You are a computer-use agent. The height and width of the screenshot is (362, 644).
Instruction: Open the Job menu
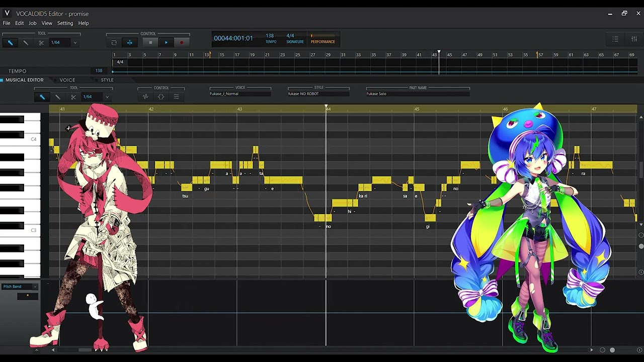pos(32,23)
